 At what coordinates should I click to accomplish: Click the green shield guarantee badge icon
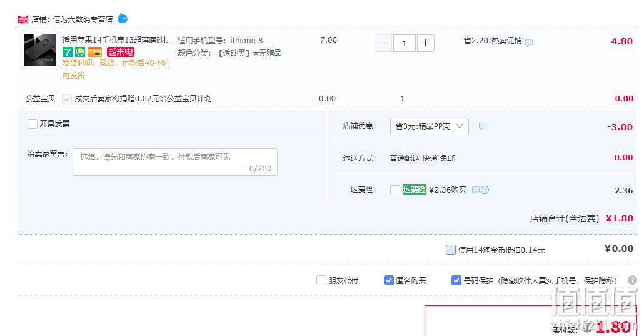point(79,52)
